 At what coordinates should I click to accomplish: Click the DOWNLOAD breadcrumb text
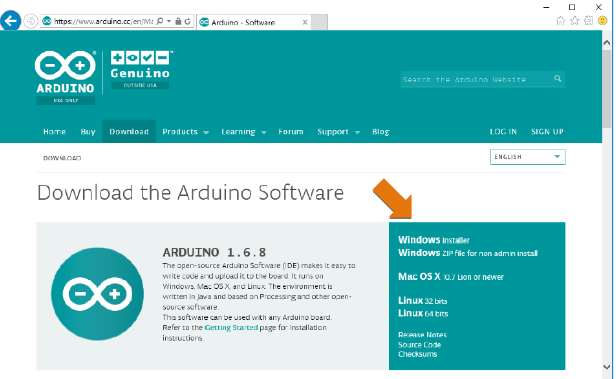coord(62,158)
